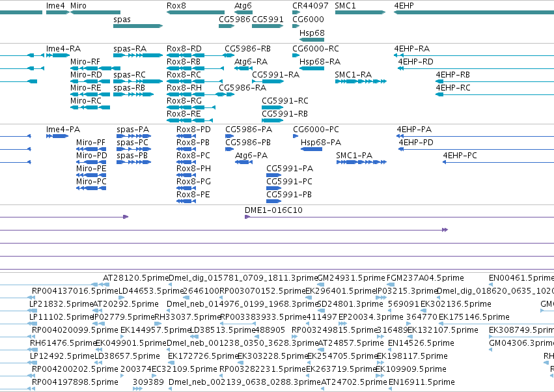Select the Miro-PC protein label
This screenshot has width=554, height=392.
click(91, 182)
